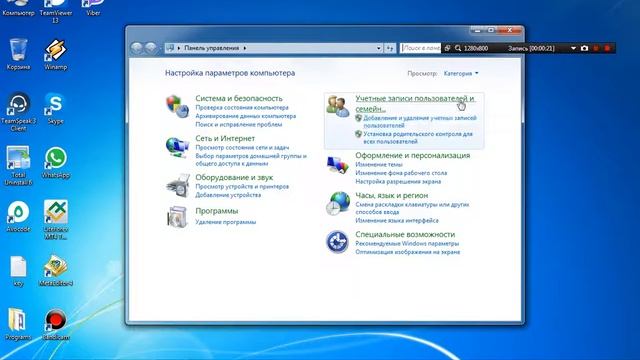Click Смена раскладки клавиатуры link
Viewport: 640px width, 360px height.
412,208
